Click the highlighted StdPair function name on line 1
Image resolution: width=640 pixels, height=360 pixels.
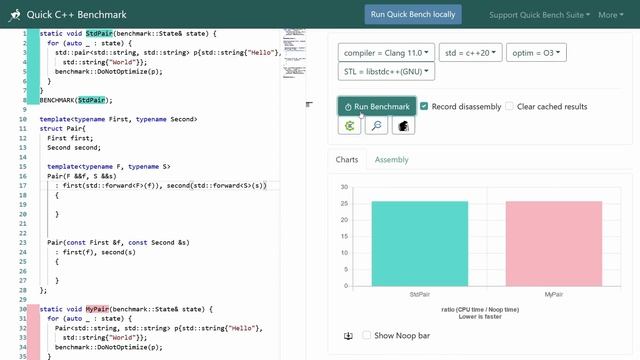pos(99,33)
